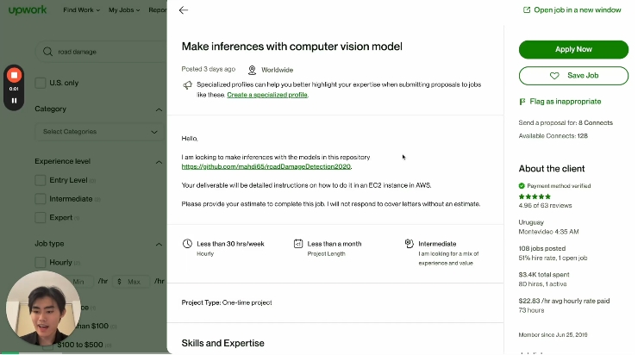The image size is (644, 355).
Task: Open the Find Work menu
Action: (x=83, y=10)
